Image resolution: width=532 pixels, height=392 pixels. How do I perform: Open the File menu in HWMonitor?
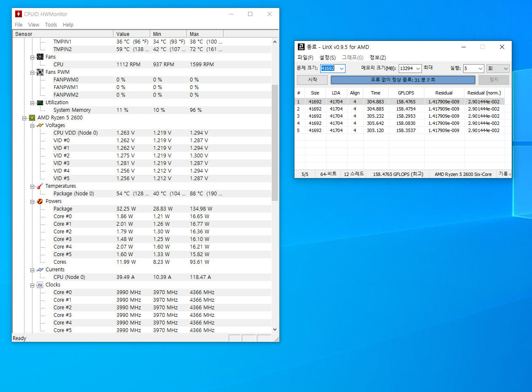(x=19, y=25)
